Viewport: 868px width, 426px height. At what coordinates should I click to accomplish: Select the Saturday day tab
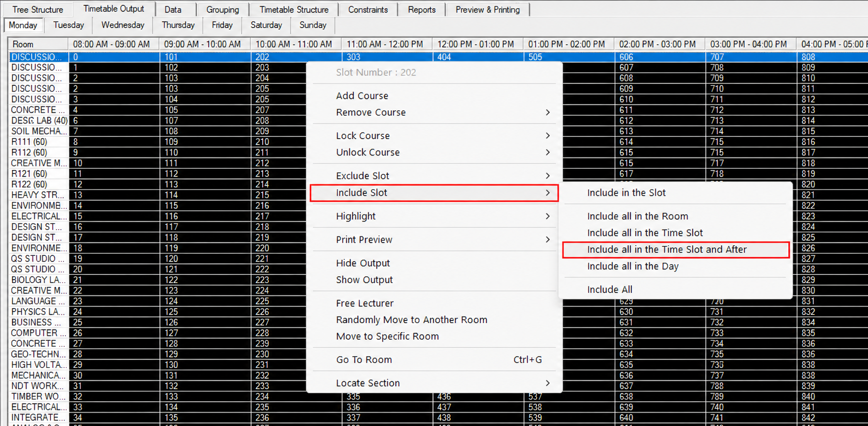(266, 25)
